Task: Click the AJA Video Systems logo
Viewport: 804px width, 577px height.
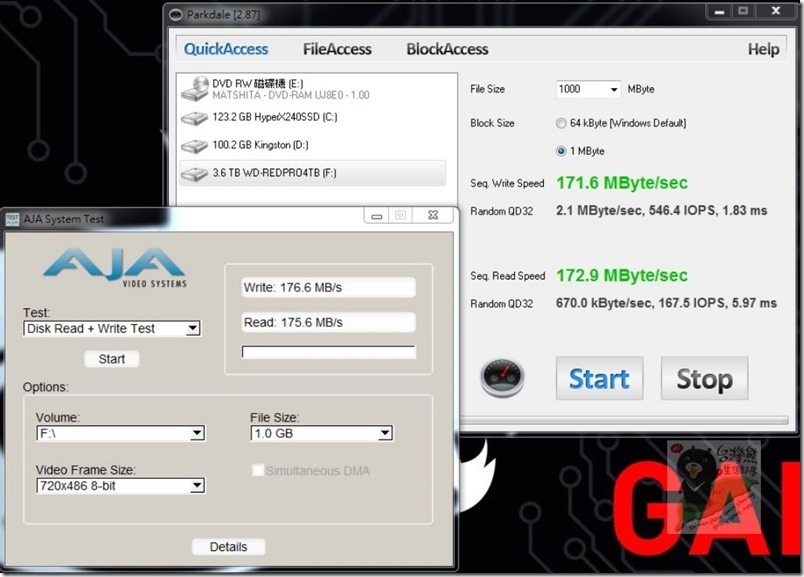Action: click(115, 268)
